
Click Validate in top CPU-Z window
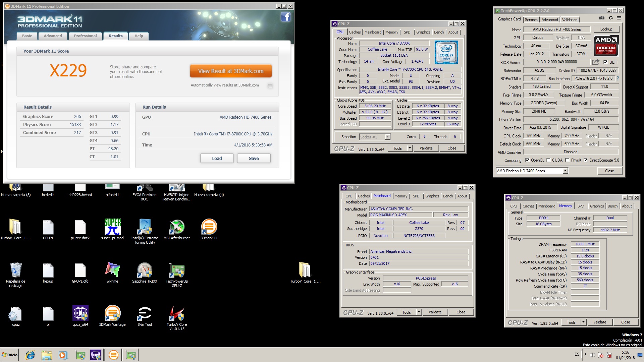pos(426,148)
